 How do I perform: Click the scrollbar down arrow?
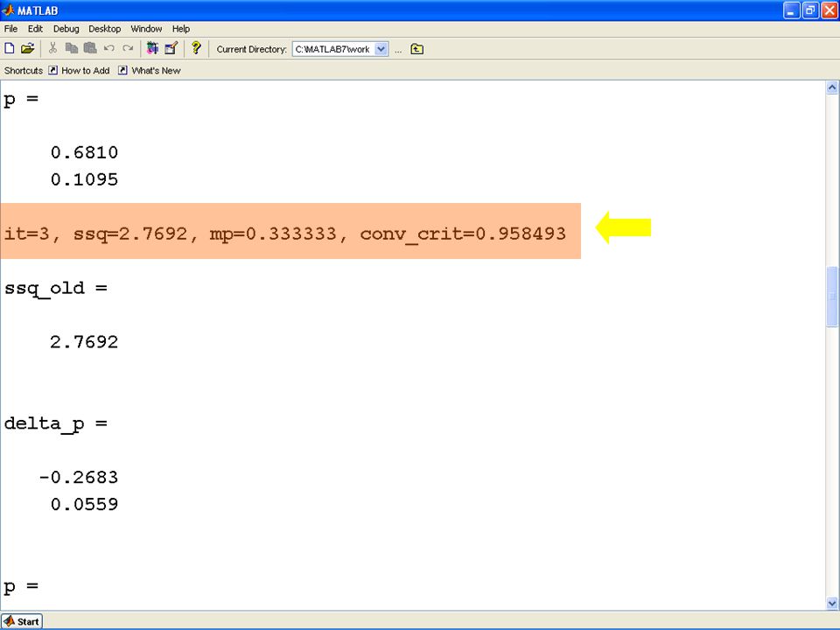point(832,603)
